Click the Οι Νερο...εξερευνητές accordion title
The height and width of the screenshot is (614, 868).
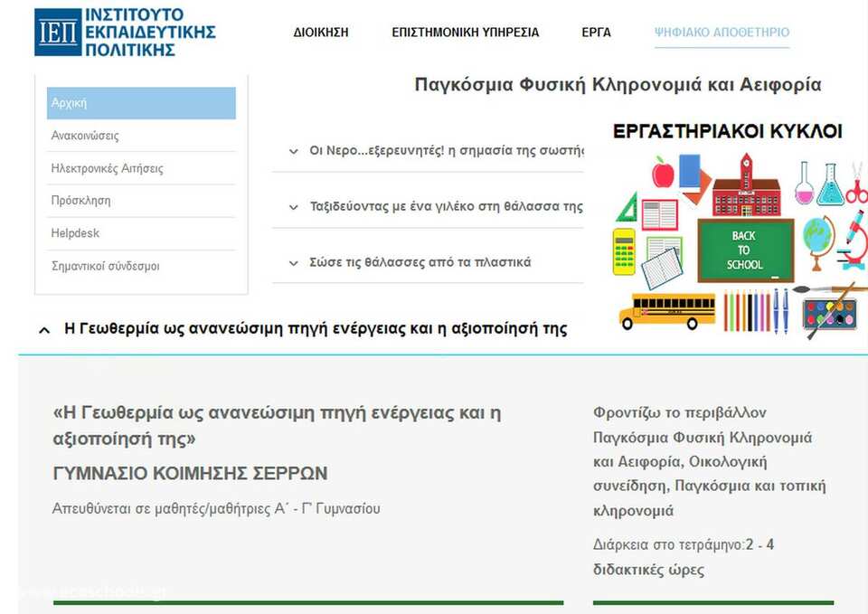click(446, 151)
